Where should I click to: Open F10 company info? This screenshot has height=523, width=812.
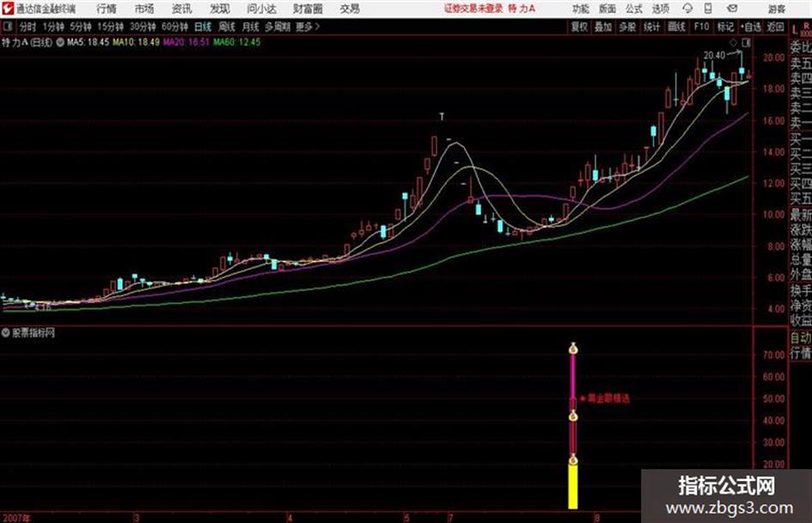click(702, 27)
